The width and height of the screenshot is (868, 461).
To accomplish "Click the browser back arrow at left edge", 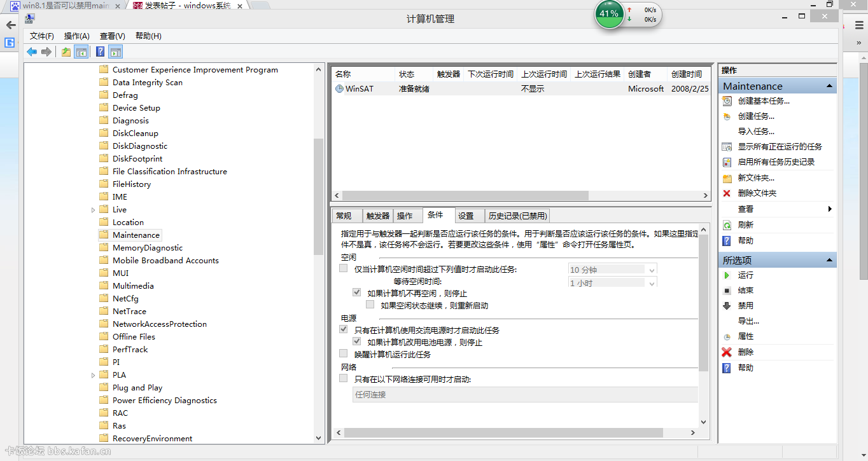I will 10,25.
